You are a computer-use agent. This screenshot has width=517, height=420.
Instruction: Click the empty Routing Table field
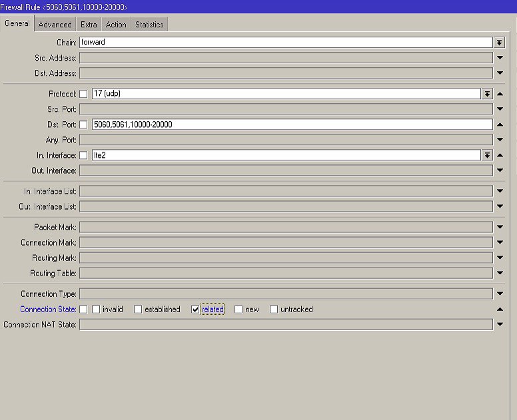point(286,273)
